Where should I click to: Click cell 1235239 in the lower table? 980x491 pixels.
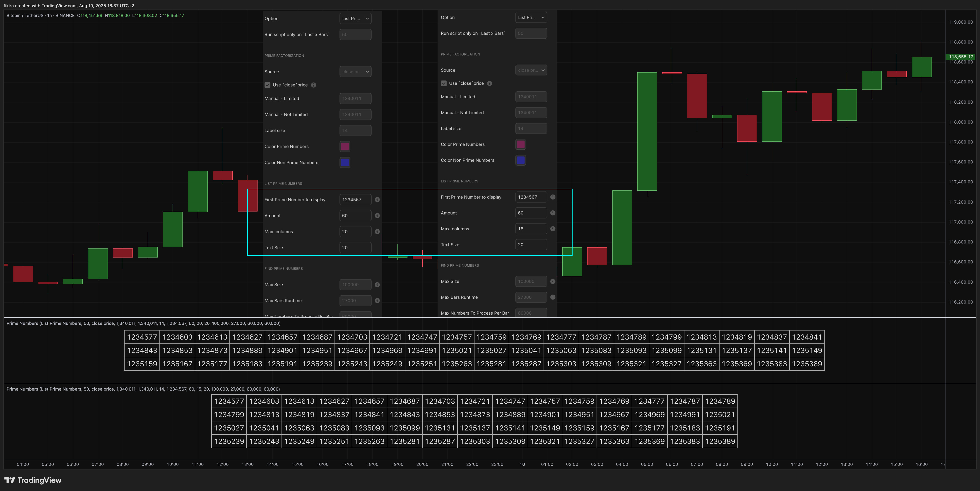(229, 442)
